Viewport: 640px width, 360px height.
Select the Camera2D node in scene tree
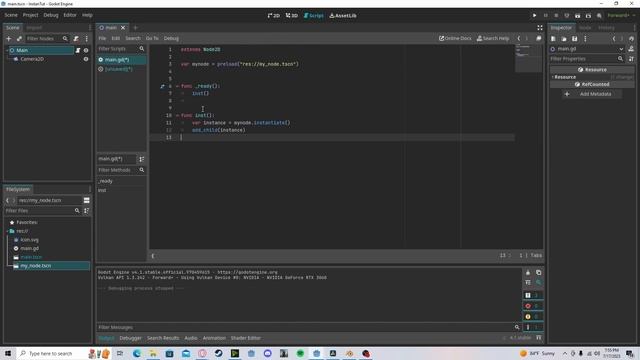pyautogui.click(x=32, y=59)
